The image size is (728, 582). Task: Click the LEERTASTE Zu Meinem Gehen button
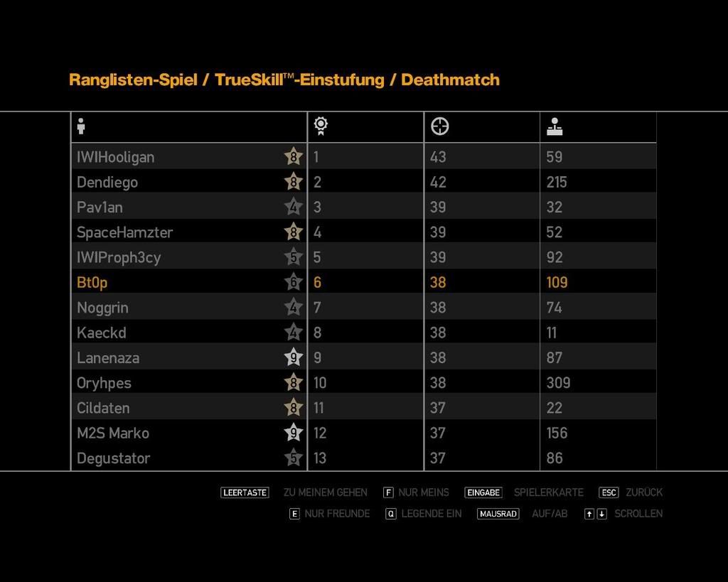pos(245,492)
